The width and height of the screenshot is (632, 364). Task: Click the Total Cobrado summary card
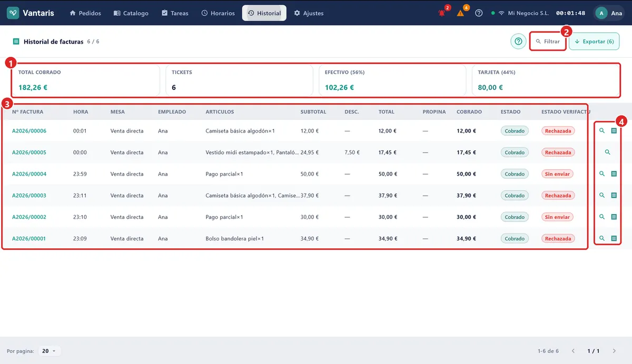86,80
